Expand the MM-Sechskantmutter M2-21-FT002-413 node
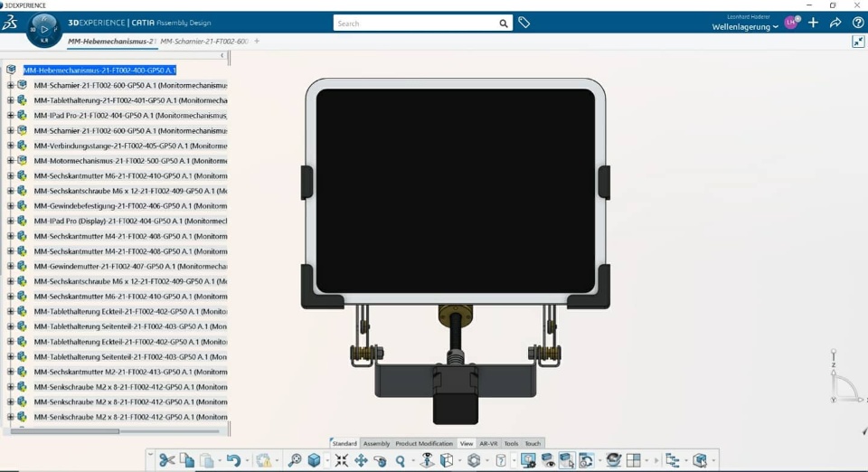The image size is (868, 472). (10, 372)
